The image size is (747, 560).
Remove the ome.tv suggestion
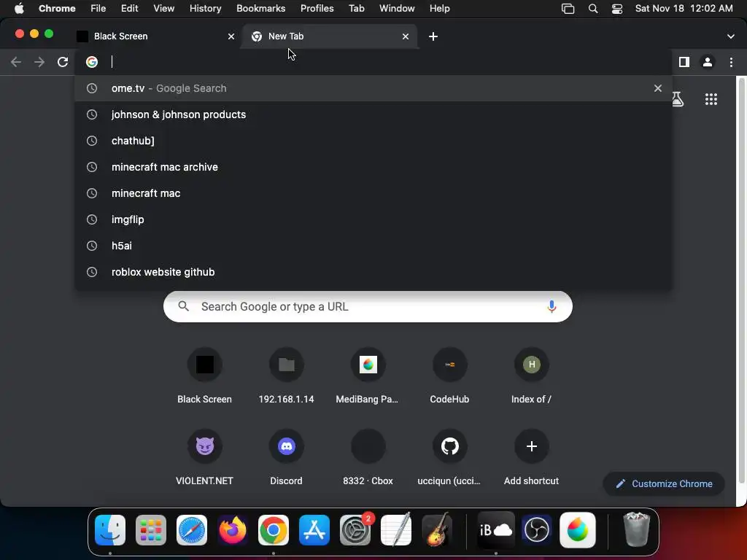[x=657, y=88]
